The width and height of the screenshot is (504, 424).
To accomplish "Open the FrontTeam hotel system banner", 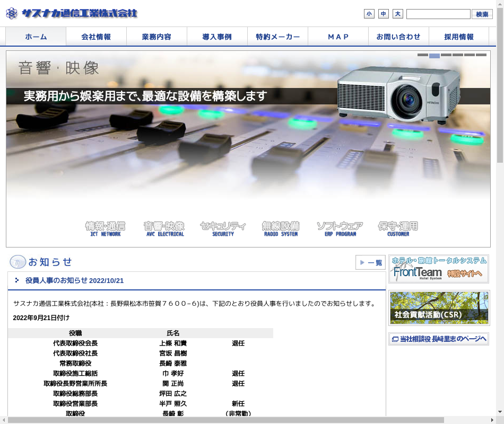I will click(439, 269).
